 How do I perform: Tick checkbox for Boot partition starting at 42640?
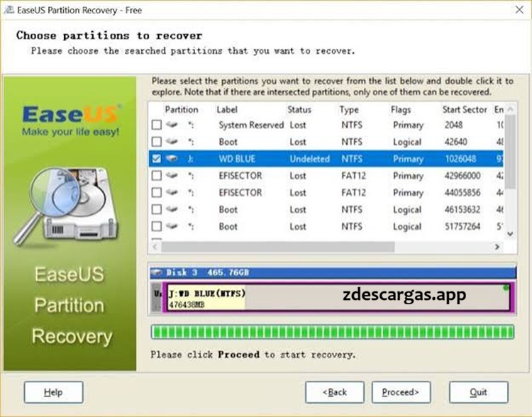pyautogui.click(x=157, y=142)
